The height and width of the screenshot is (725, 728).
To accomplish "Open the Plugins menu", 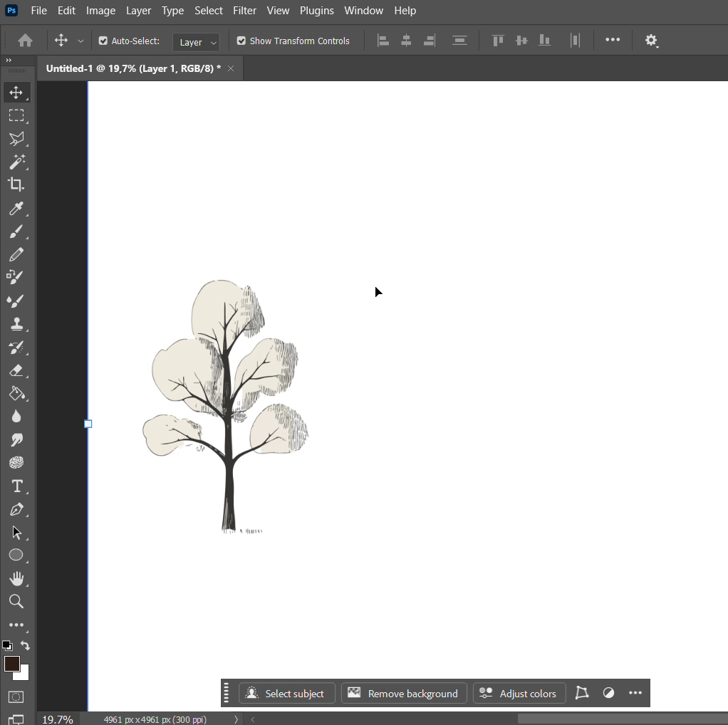I will (x=316, y=11).
